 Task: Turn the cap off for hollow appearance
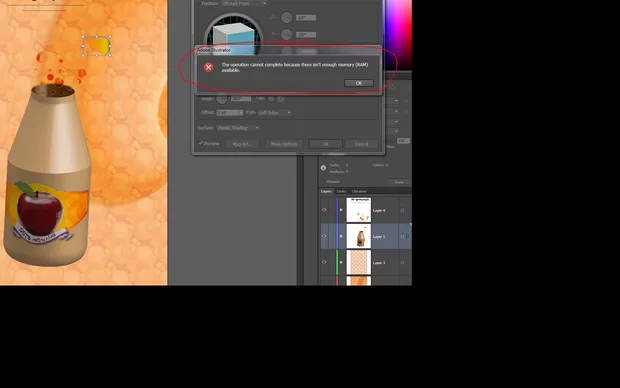[x=280, y=99]
